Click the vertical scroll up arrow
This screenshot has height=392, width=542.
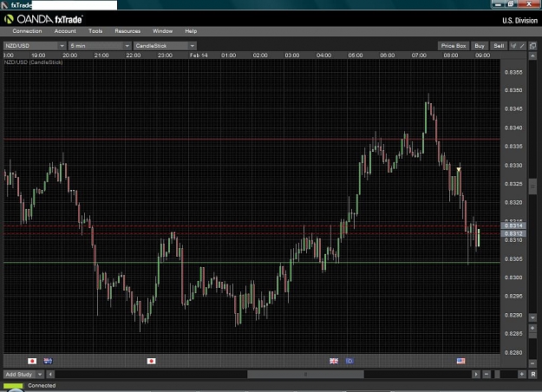point(532,56)
